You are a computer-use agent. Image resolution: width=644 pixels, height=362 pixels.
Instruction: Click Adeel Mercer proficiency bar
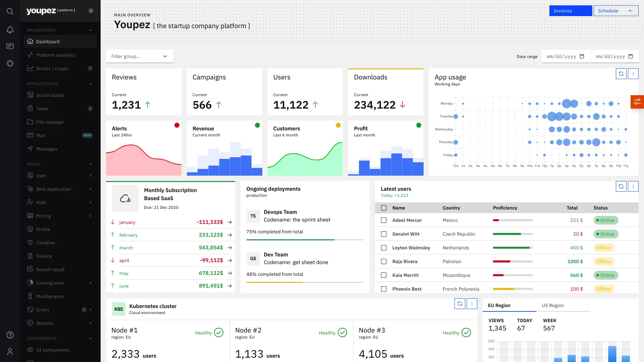[513, 220]
